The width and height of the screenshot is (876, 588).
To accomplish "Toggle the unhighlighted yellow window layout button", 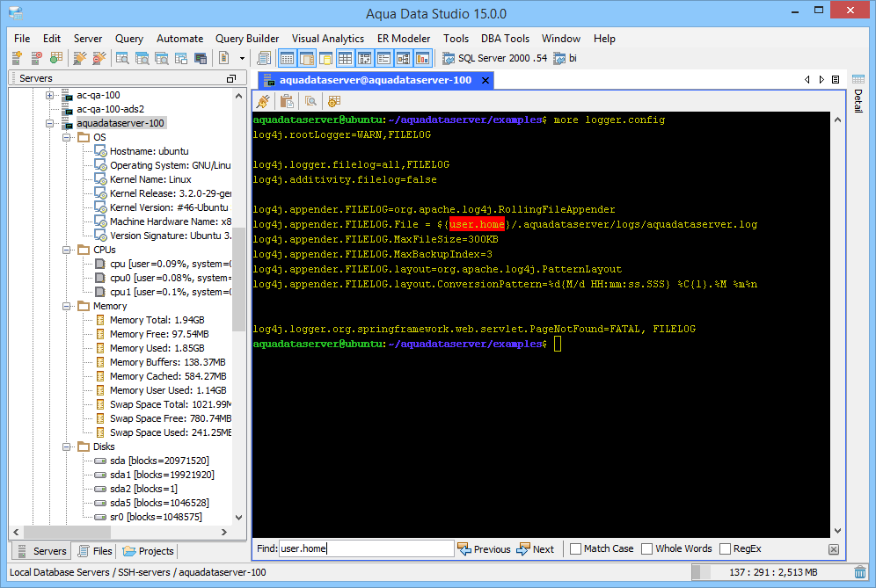I will [x=325, y=57].
